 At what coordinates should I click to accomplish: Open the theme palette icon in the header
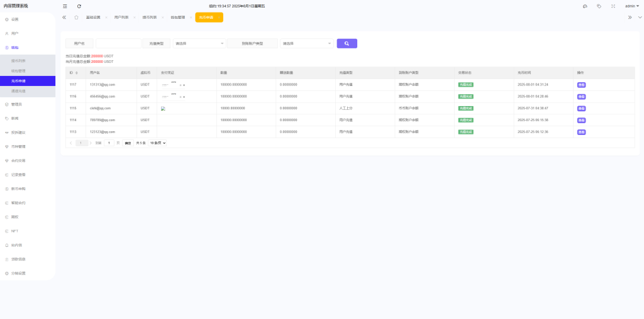point(585,6)
